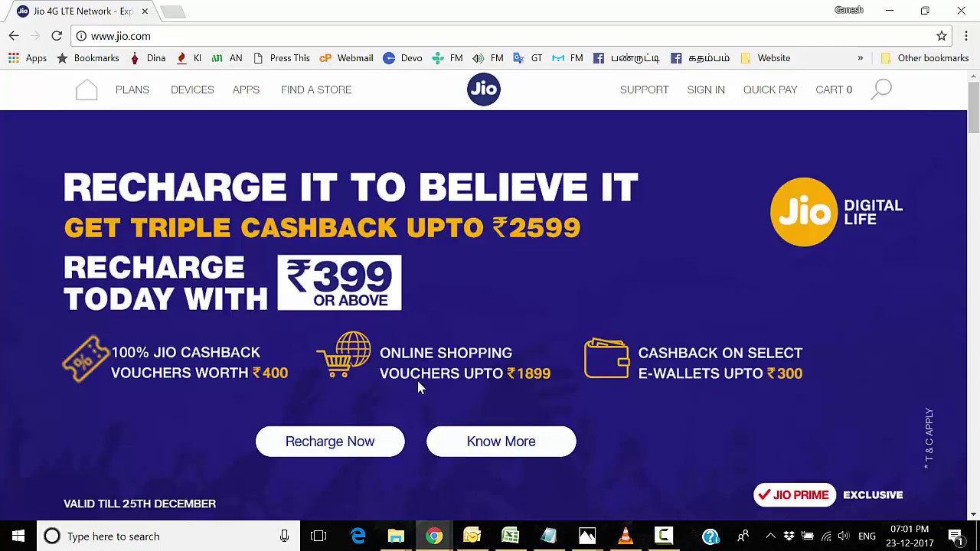Open the PLANS menu item
The width and height of the screenshot is (980, 551).
pyautogui.click(x=132, y=90)
